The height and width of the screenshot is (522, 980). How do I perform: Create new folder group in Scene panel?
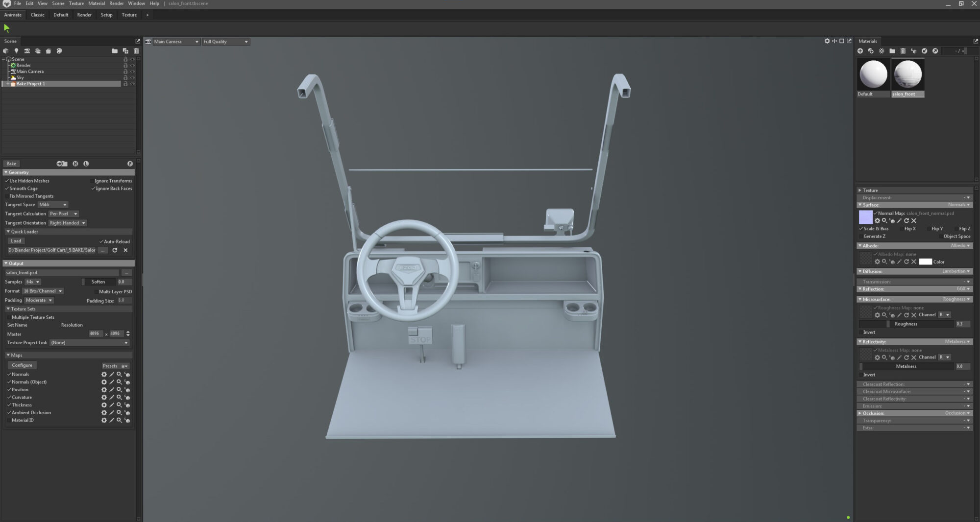(115, 51)
